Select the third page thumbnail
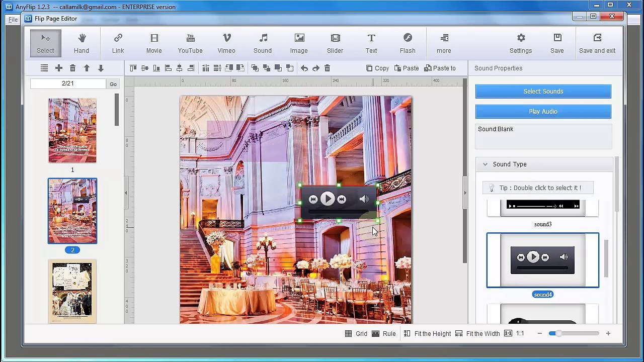The height and width of the screenshot is (362, 644). point(72,291)
